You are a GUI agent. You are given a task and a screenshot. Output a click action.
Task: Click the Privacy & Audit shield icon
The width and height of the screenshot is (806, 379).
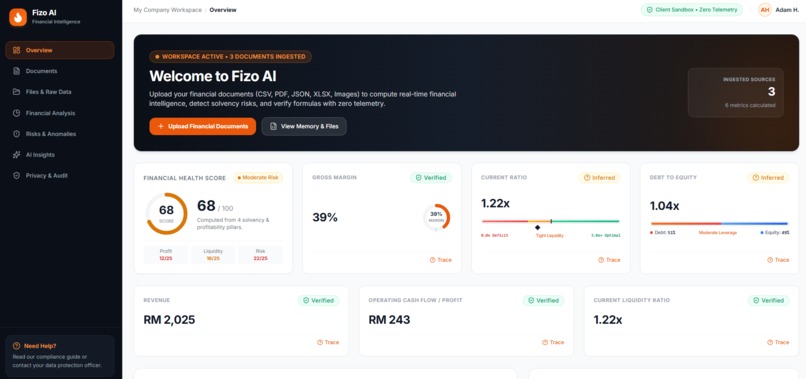click(x=16, y=175)
